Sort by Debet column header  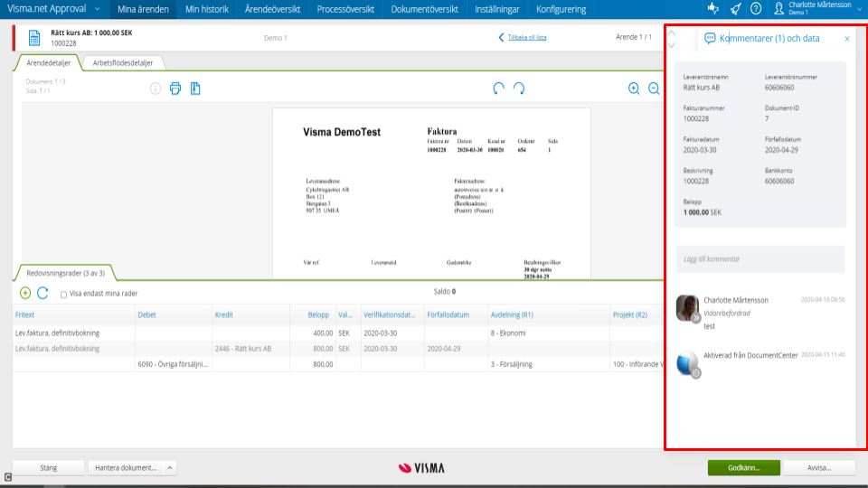tap(146, 314)
